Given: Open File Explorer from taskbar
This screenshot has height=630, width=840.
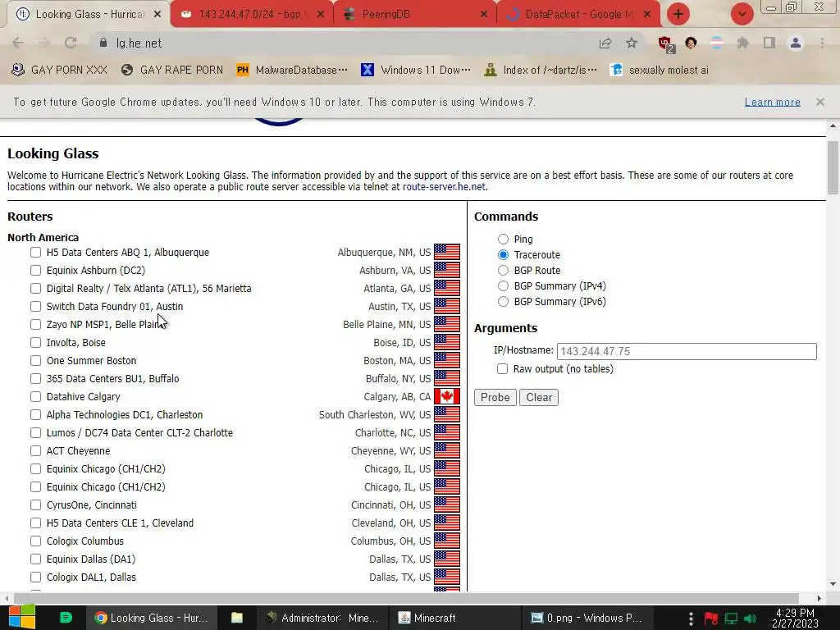Looking at the screenshot, I should click(237, 618).
